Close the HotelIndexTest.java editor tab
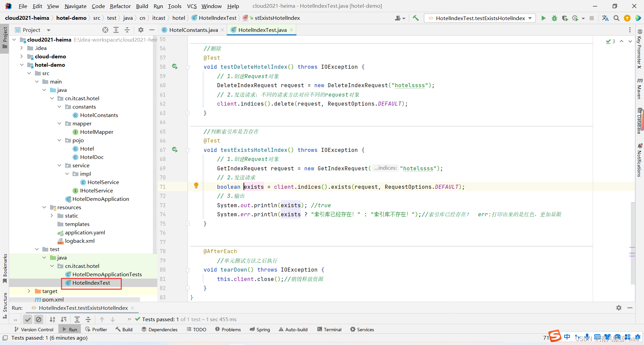Image resolution: width=644 pixels, height=345 pixels. (291, 30)
